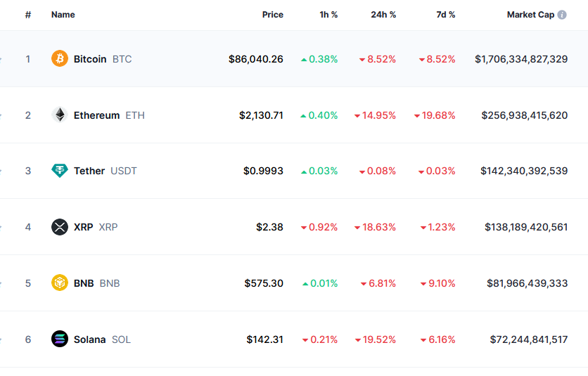Open the Solana name link
The width and height of the screenshot is (588, 376).
tap(89, 339)
